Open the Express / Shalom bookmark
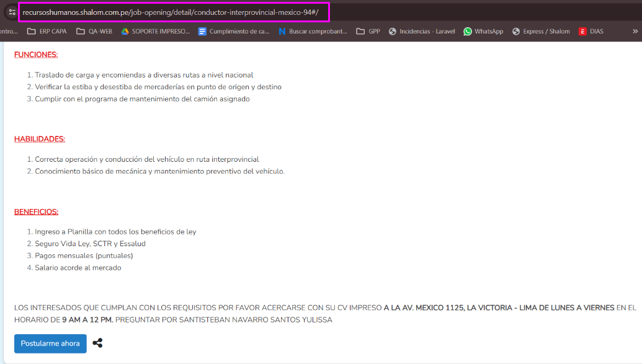 click(541, 31)
